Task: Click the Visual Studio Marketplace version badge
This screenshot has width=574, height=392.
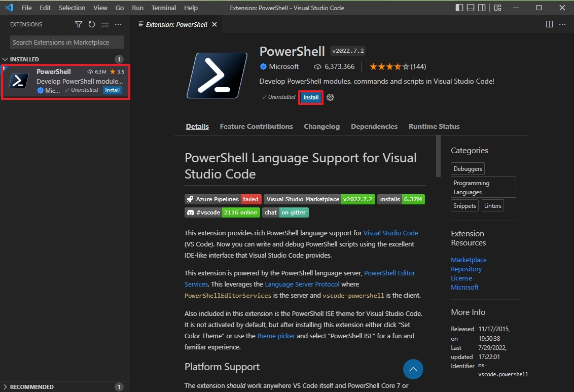Action: point(319,199)
